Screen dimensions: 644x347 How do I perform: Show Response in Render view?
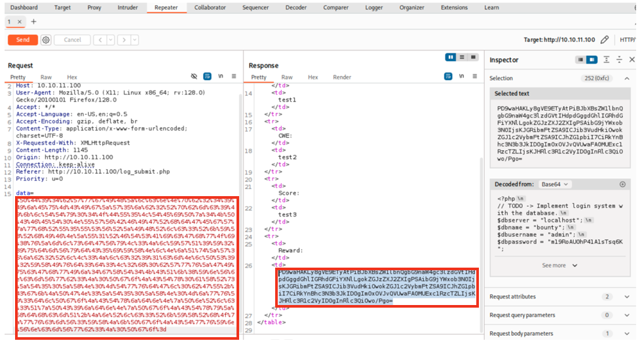coord(342,77)
